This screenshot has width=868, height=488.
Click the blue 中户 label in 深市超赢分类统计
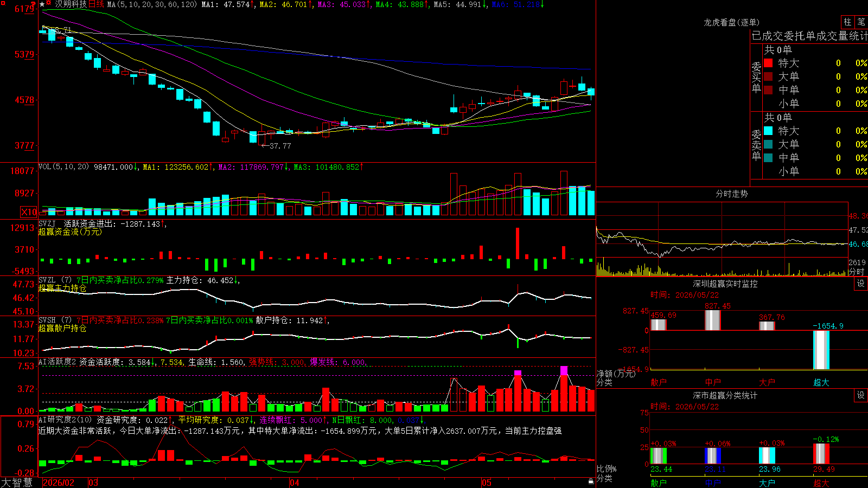click(x=713, y=483)
